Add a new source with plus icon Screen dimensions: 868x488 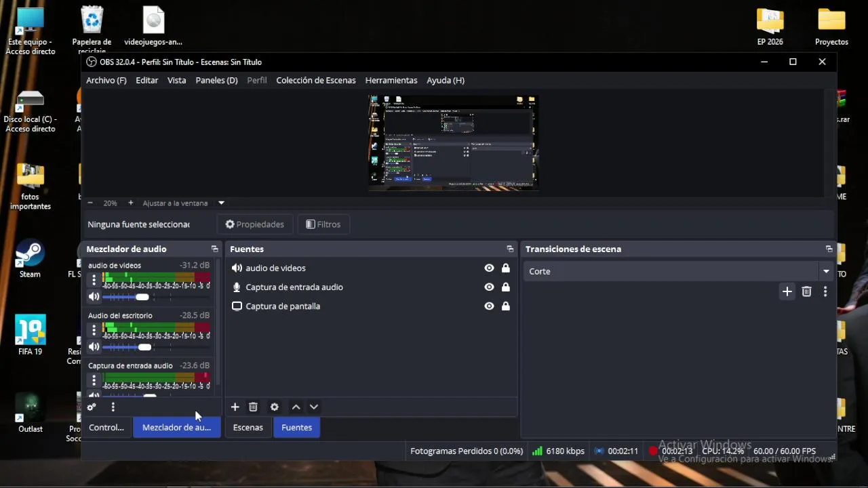[235, 407]
